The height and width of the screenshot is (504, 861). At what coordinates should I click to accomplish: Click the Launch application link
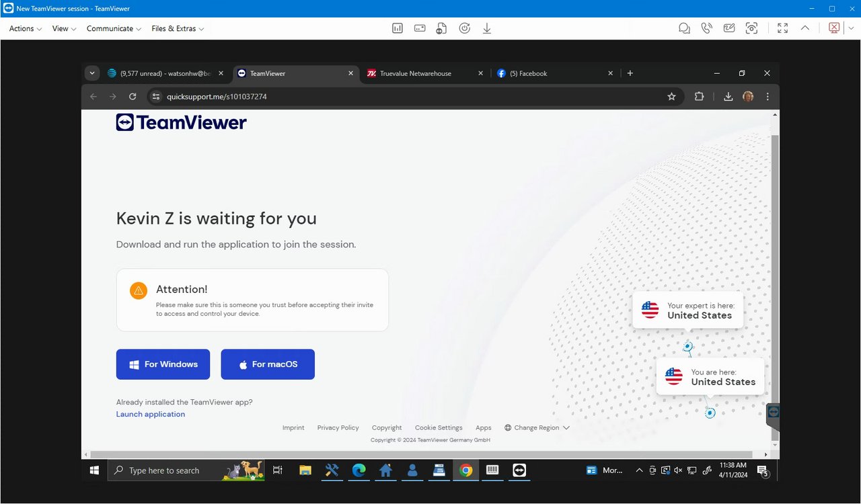click(x=151, y=414)
